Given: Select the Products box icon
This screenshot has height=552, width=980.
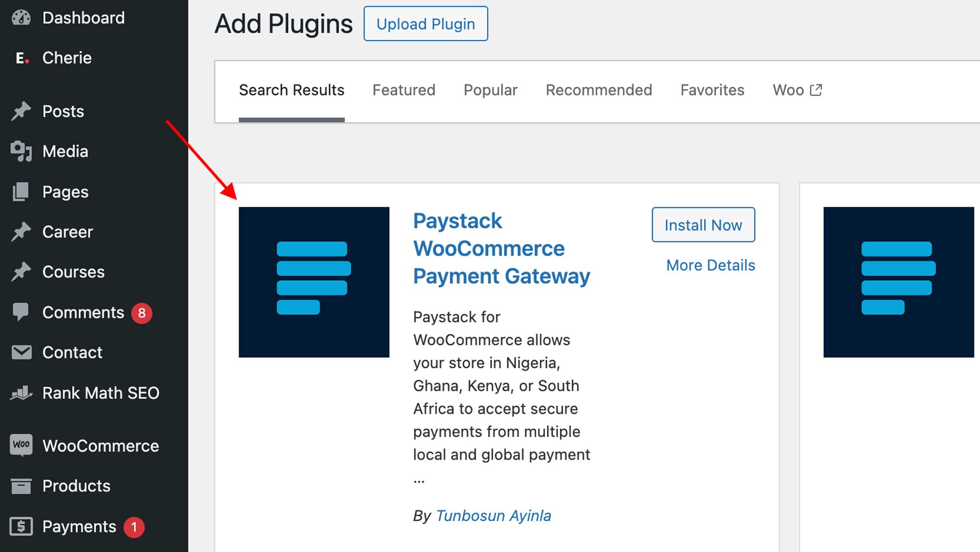Looking at the screenshot, I should tap(21, 485).
